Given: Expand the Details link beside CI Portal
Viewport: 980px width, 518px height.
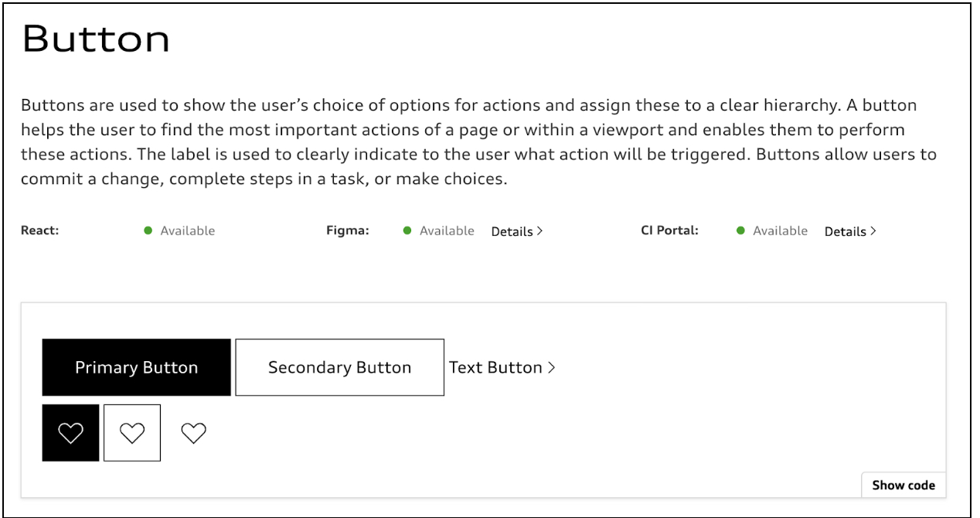Looking at the screenshot, I should (x=849, y=231).
